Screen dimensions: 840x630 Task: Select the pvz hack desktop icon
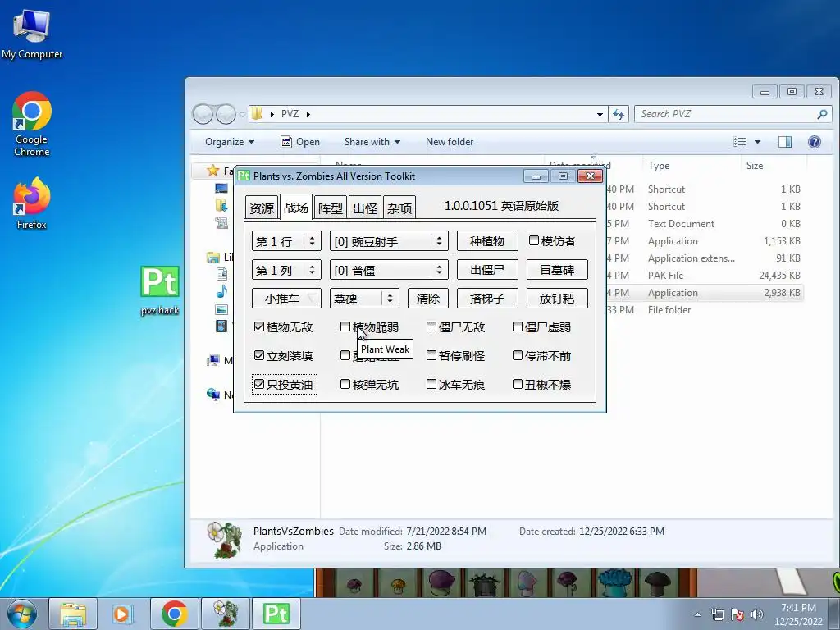(160, 290)
